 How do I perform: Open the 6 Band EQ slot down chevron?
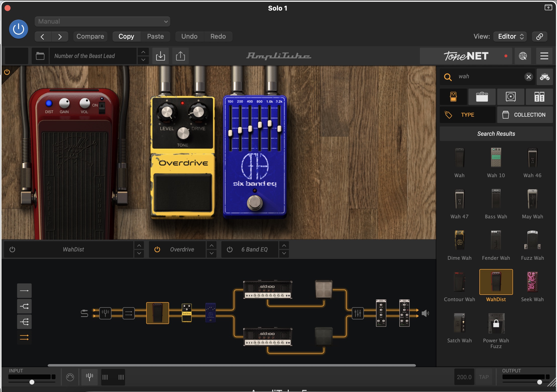284,253
